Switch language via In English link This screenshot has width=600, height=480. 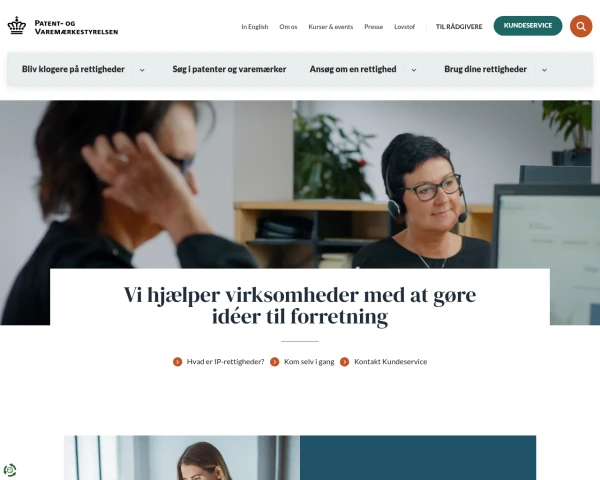point(255,27)
